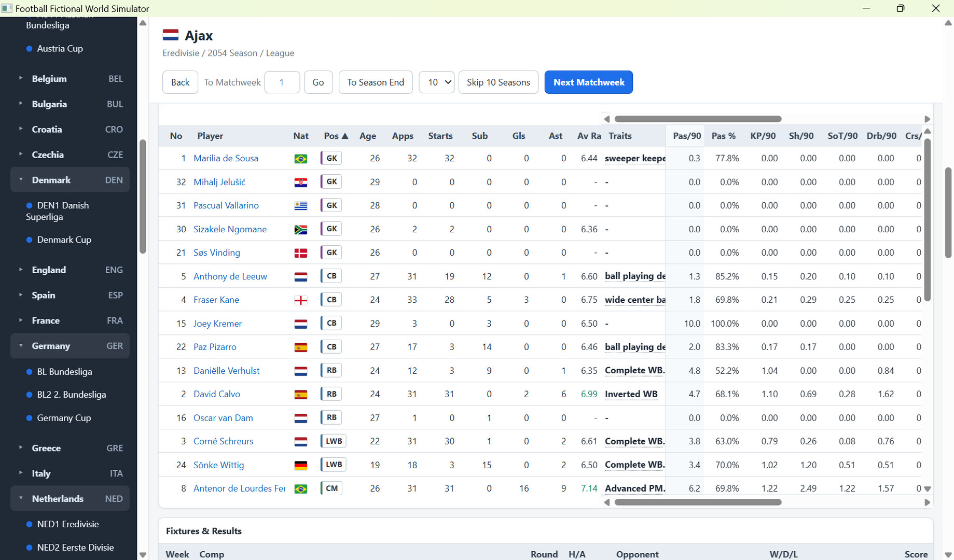Open David Calvo's player page

(217, 394)
